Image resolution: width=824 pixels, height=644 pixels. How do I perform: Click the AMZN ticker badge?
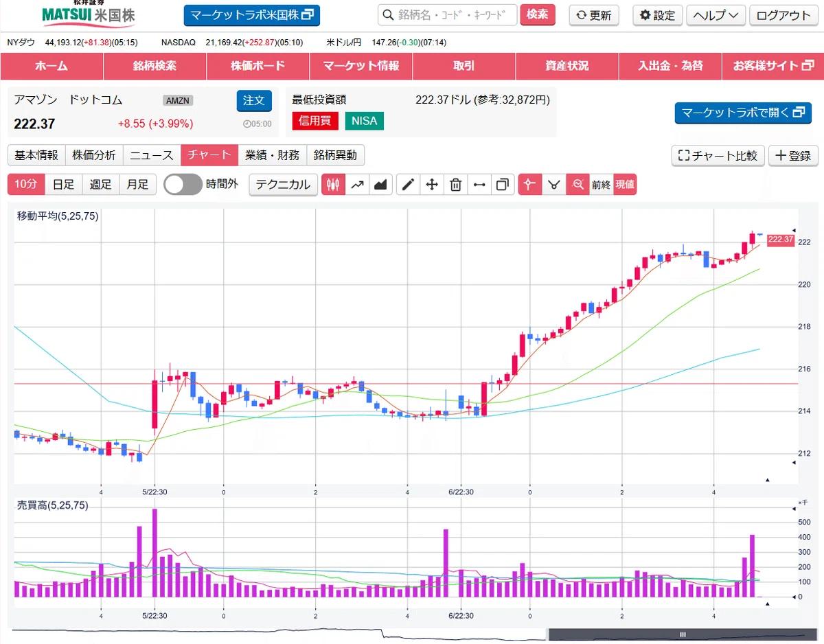coord(179,100)
